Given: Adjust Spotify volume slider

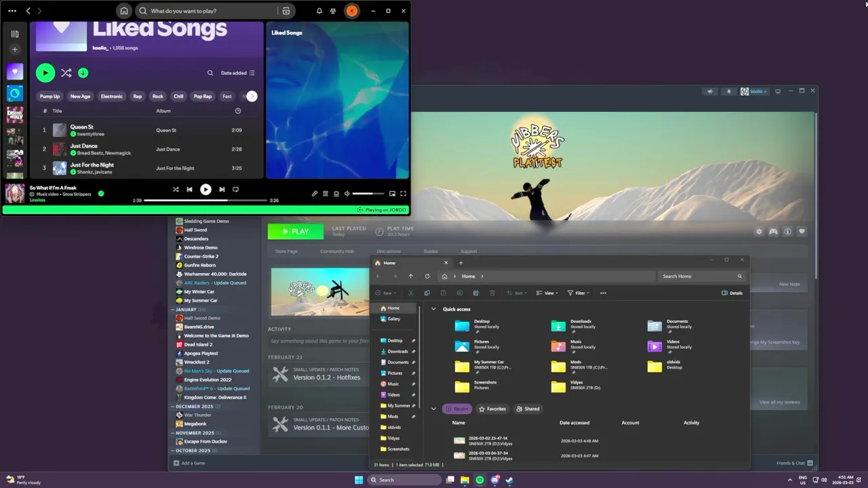Looking at the screenshot, I should click(368, 194).
